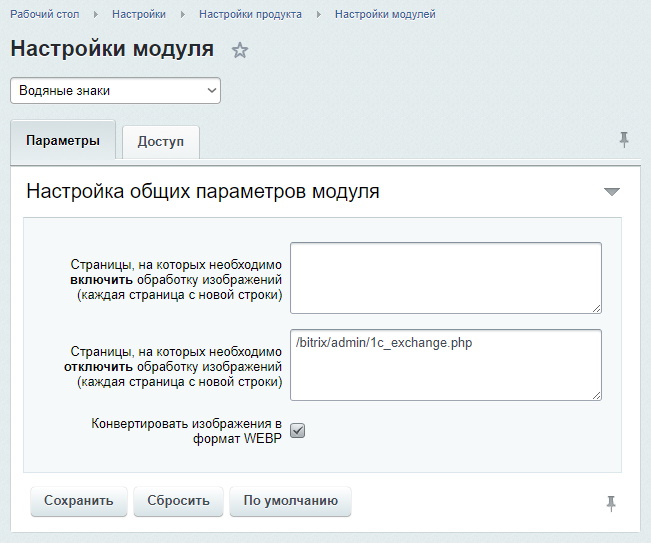Screen dimensions: 651x543
Task: Toggle the convert to WEBP checkbox
Action: tap(297, 430)
